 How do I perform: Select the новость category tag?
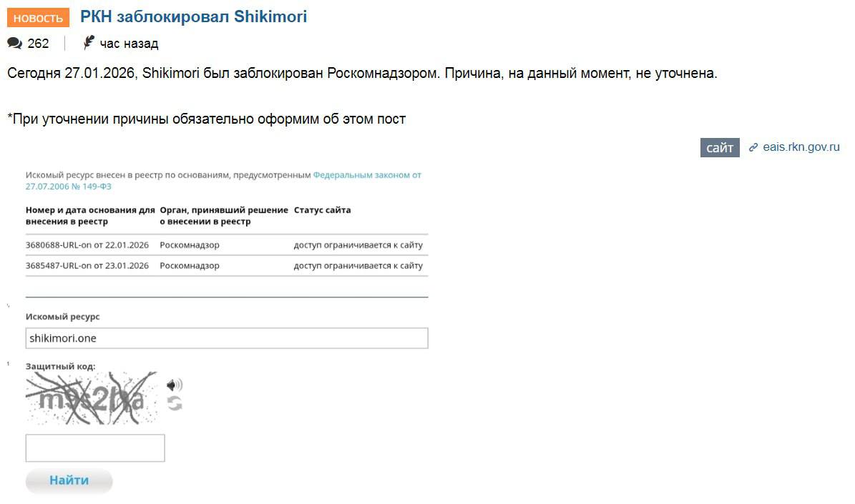click(37, 17)
